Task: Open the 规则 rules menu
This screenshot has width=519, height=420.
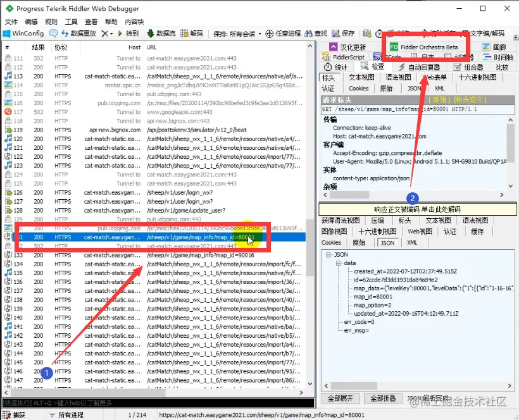Action: coord(51,22)
